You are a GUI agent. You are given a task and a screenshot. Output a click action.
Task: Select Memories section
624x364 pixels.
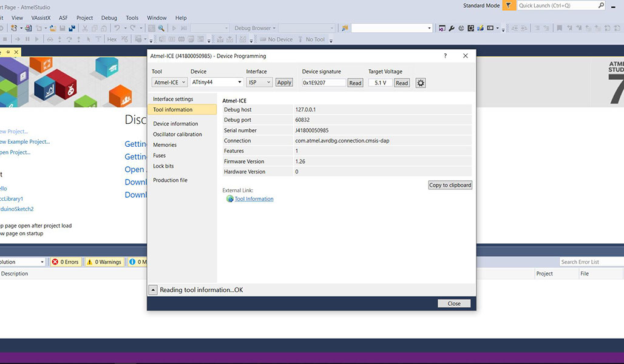pyautogui.click(x=182, y=145)
